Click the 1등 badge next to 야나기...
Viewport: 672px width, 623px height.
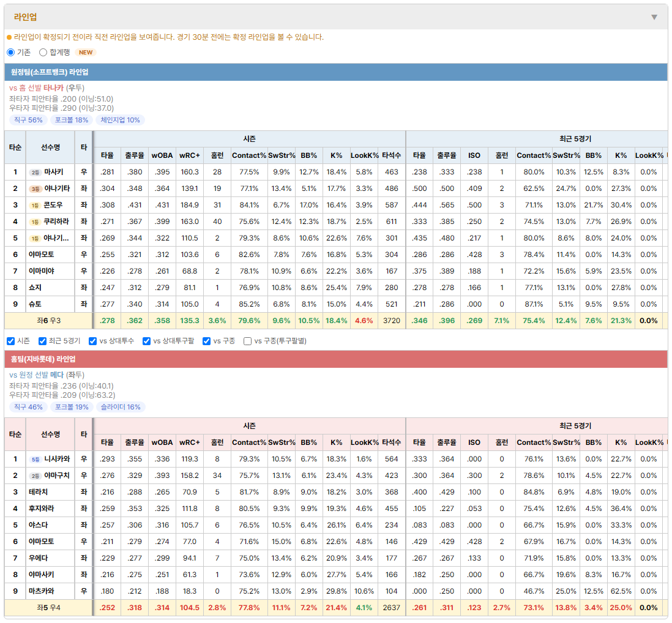tap(35, 239)
